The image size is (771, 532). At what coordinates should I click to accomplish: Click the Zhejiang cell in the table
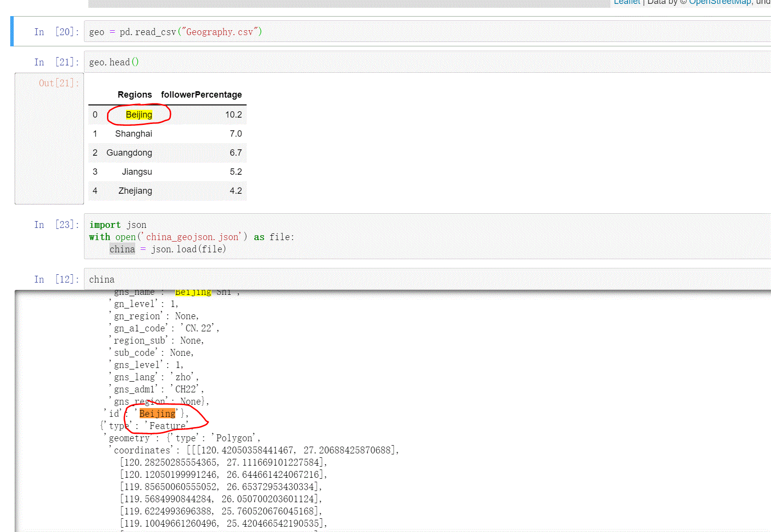point(135,191)
